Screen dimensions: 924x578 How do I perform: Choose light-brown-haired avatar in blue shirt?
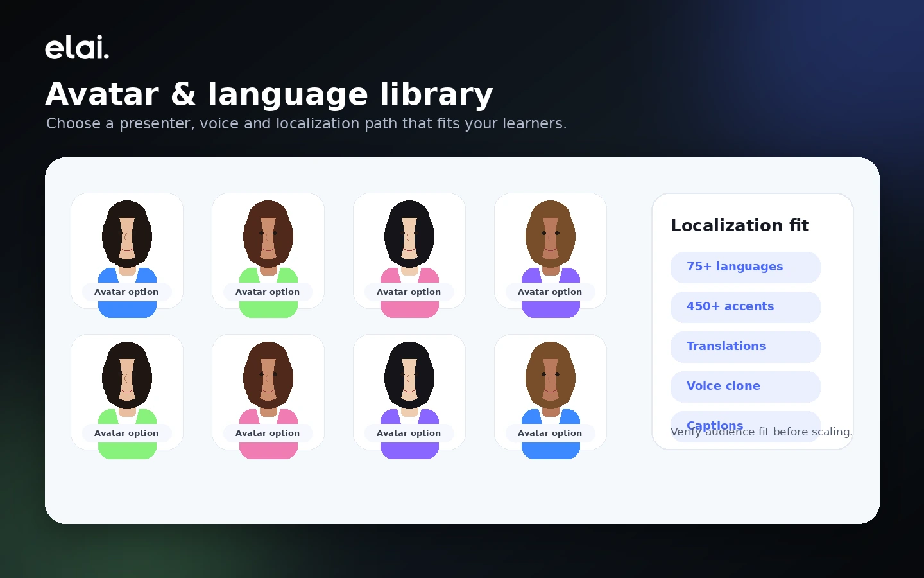[x=551, y=392]
